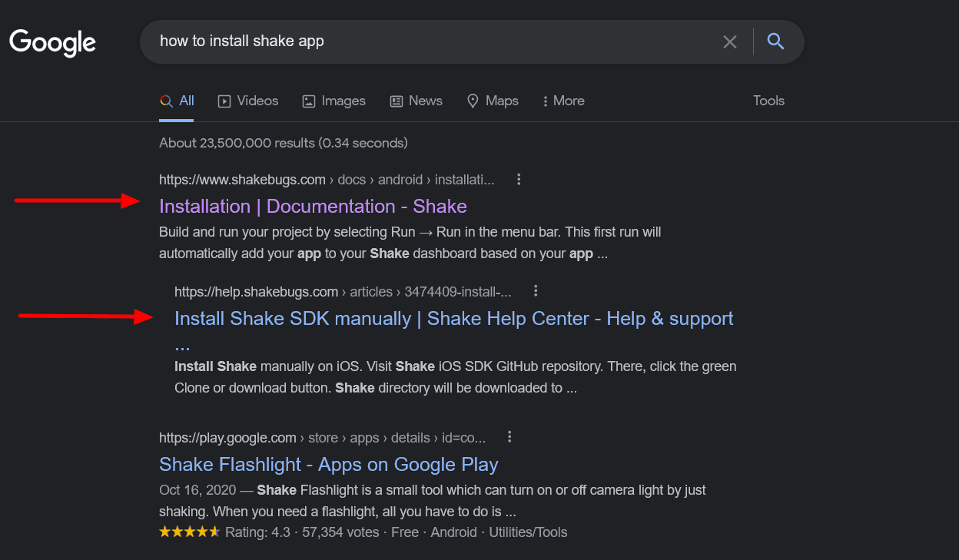Open the News results tab
959x560 pixels.
click(416, 101)
